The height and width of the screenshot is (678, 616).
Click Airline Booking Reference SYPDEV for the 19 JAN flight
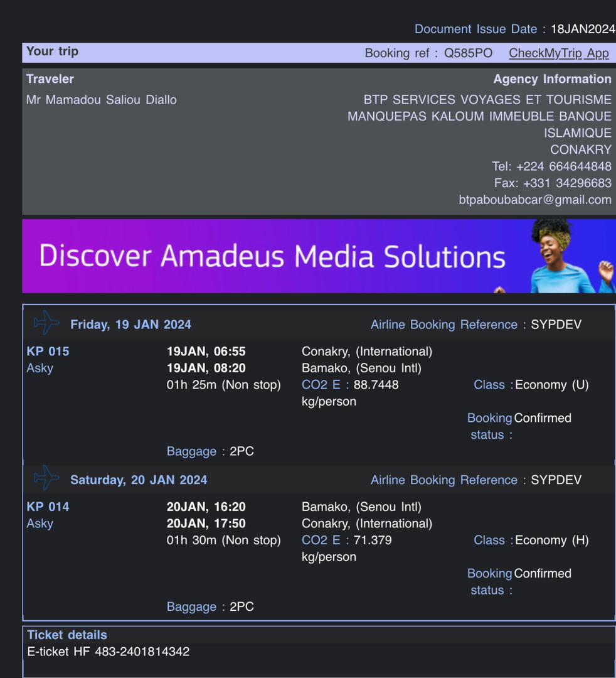(556, 325)
